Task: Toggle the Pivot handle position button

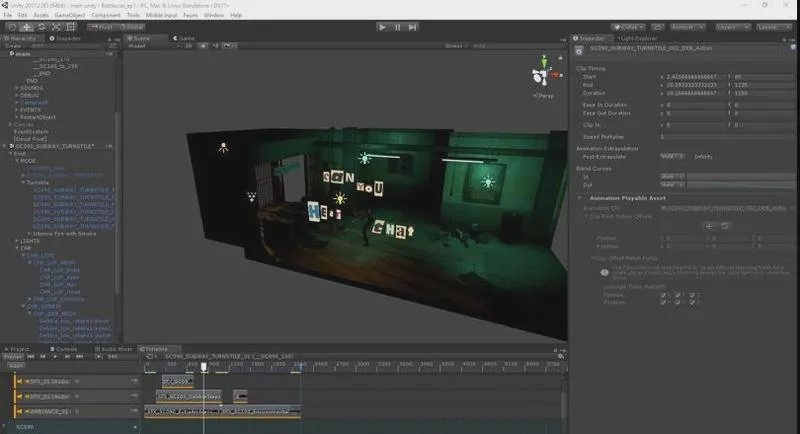Action: click(x=102, y=27)
